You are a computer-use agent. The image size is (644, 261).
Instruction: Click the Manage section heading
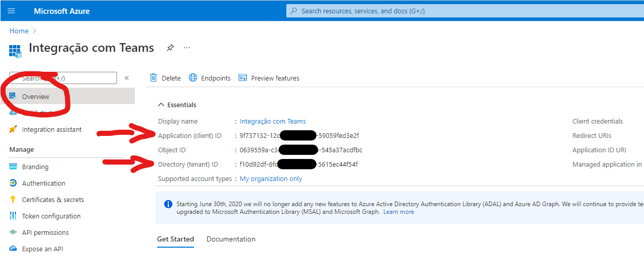click(22, 149)
